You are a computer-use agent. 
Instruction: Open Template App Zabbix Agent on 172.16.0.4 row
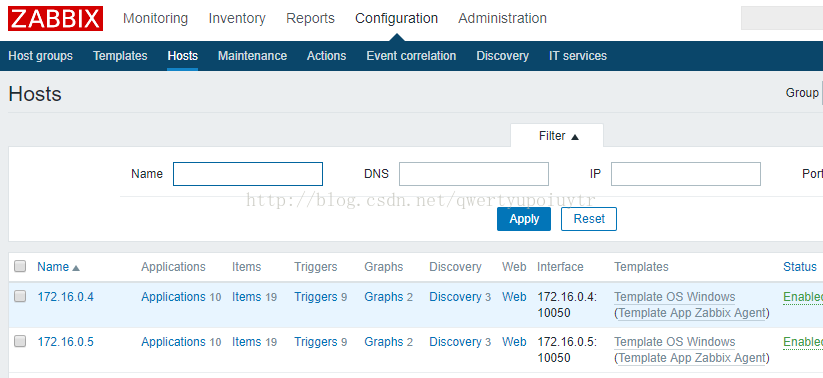692,313
